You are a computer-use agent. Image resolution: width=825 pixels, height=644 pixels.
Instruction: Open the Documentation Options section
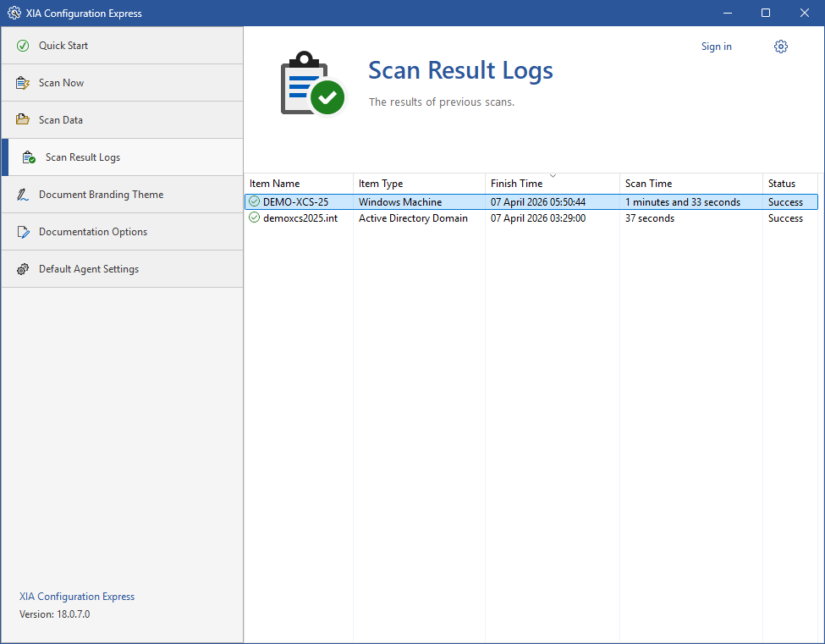point(92,232)
